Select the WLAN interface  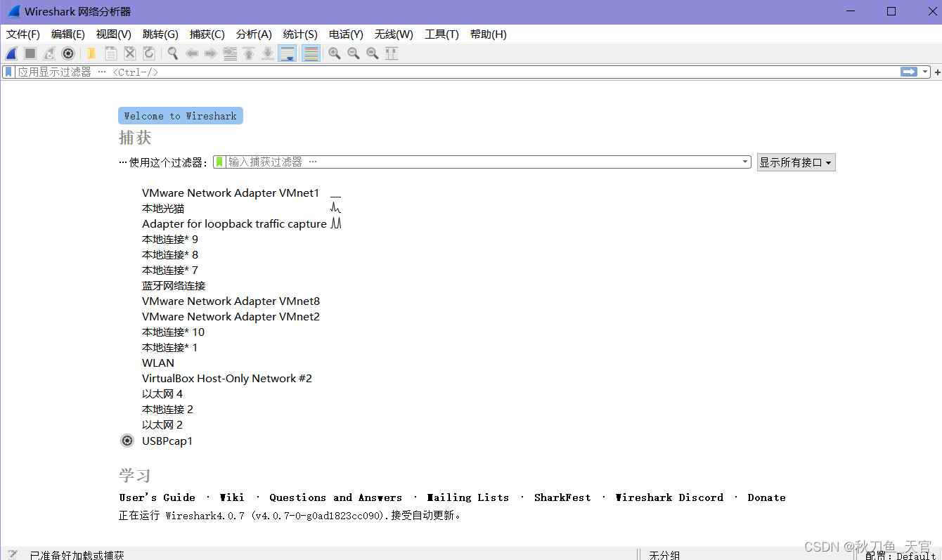158,363
